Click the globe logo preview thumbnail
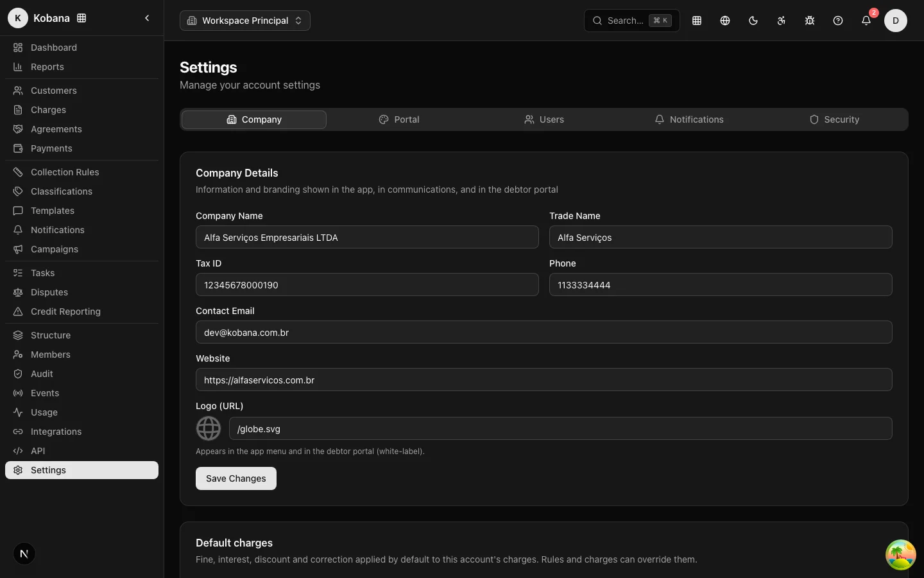This screenshot has width=924, height=578. coord(209,428)
